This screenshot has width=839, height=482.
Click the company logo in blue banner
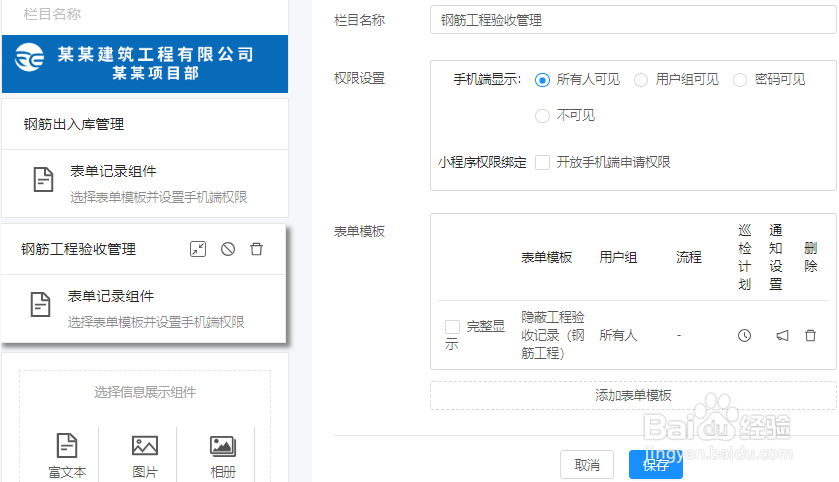[x=29, y=57]
